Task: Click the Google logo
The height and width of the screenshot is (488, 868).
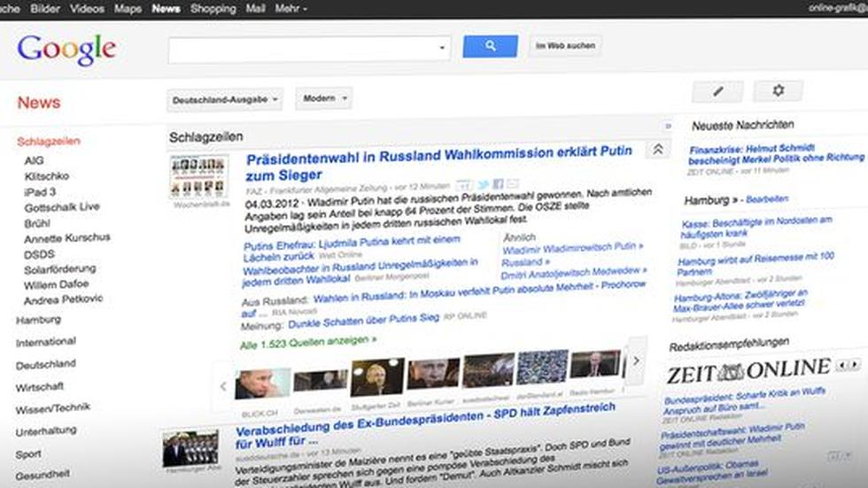Action: [x=67, y=50]
